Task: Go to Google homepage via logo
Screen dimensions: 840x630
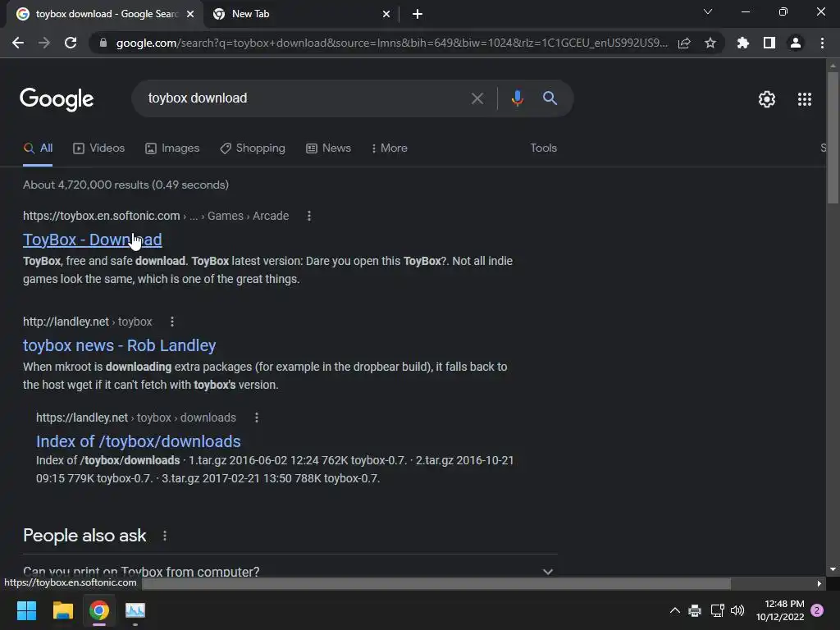Action: click(57, 99)
